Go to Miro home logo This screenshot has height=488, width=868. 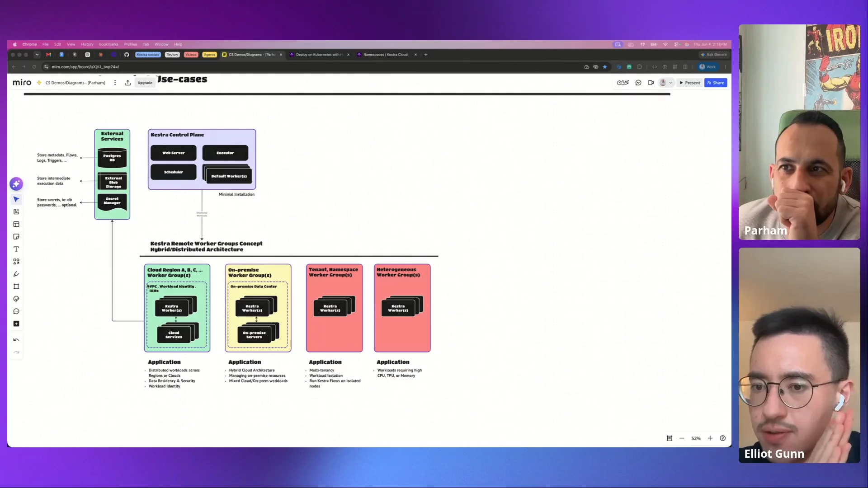(x=22, y=83)
